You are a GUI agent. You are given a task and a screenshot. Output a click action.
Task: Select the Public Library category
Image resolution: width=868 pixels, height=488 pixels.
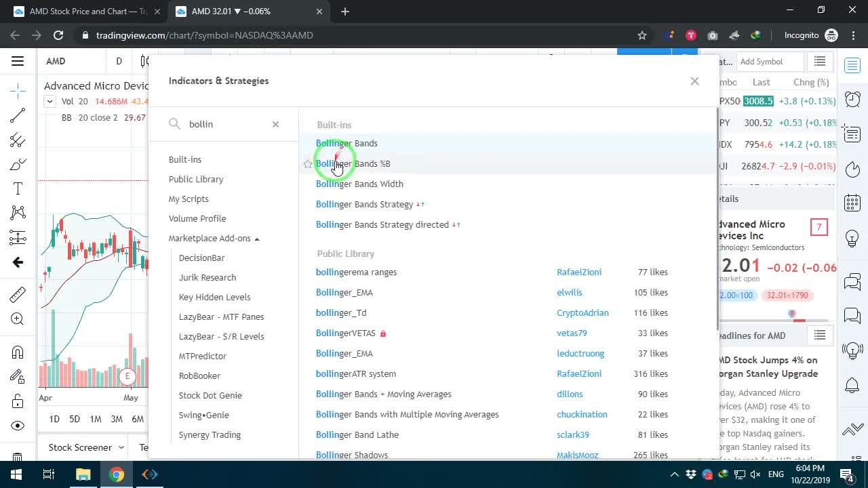click(196, 179)
